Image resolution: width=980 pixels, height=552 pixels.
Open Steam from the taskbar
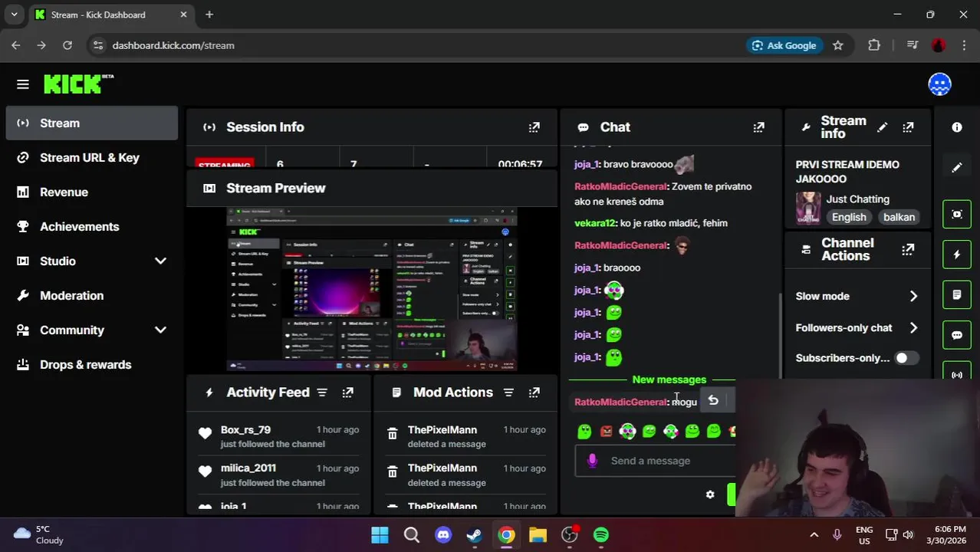click(x=475, y=534)
